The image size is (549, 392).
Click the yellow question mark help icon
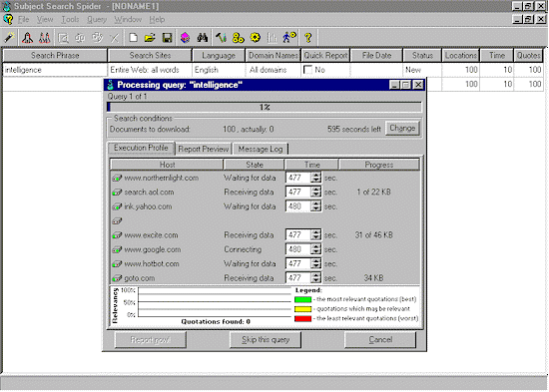pyautogui.click(x=308, y=38)
